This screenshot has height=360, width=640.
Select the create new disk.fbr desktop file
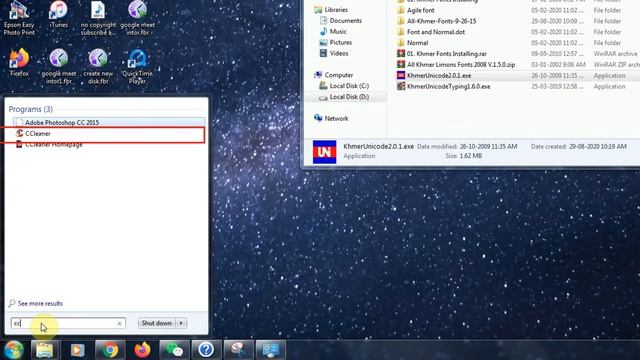(x=98, y=66)
